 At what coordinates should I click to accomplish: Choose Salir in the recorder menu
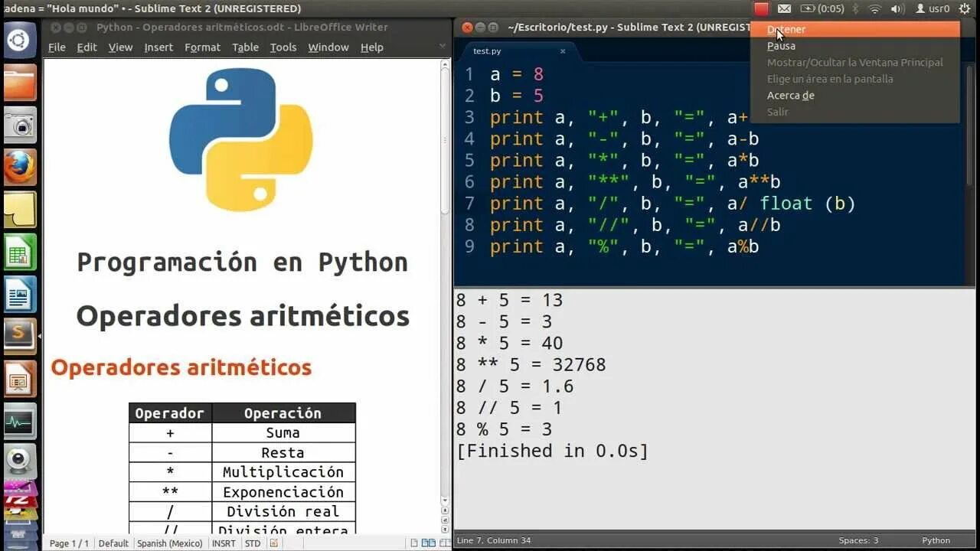(x=854, y=112)
